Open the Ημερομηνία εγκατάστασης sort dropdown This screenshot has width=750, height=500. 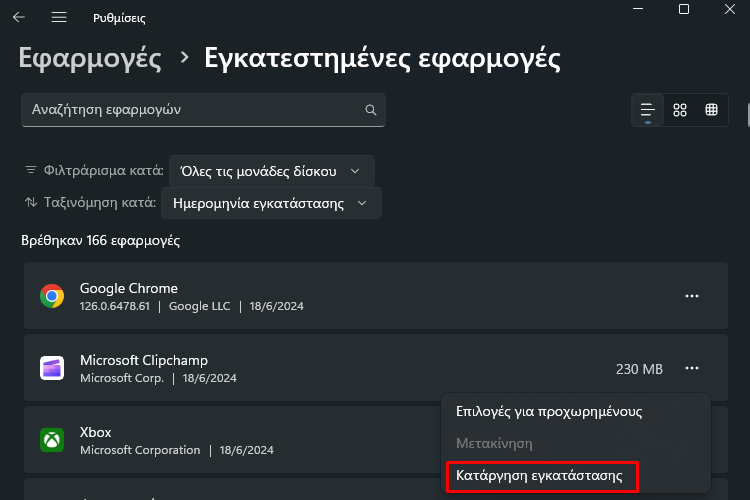[x=271, y=203]
